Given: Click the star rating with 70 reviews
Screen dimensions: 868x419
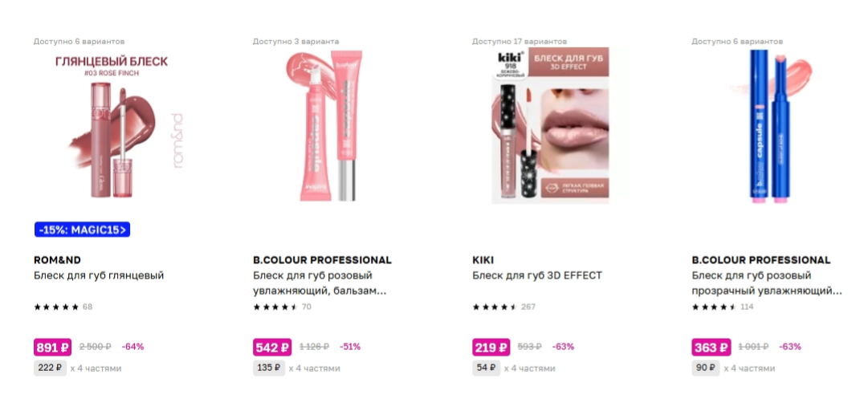Looking at the screenshot, I should click(x=283, y=307).
